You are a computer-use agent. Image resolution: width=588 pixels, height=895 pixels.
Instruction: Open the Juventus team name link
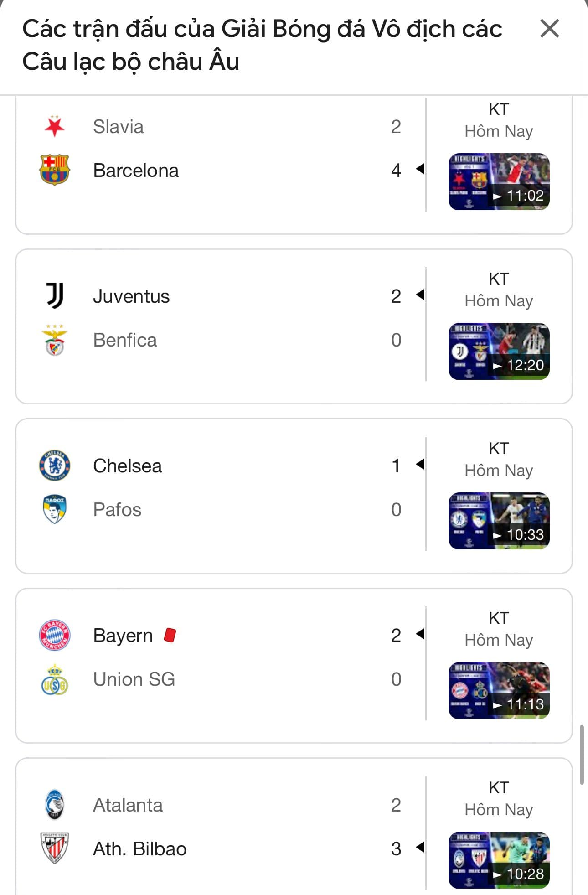pyautogui.click(x=131, y=296)
